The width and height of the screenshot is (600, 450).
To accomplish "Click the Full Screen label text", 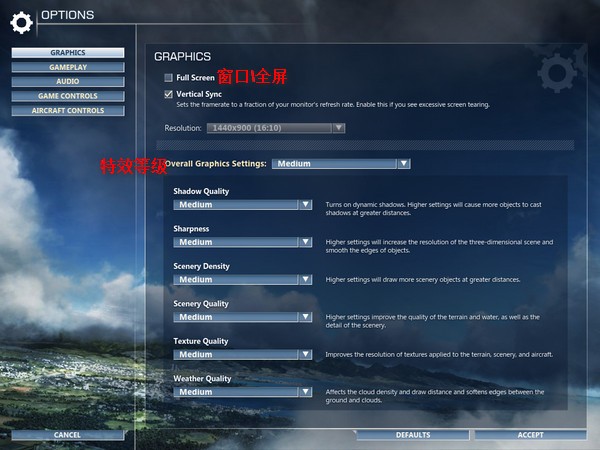I will (x=195, y=78).
